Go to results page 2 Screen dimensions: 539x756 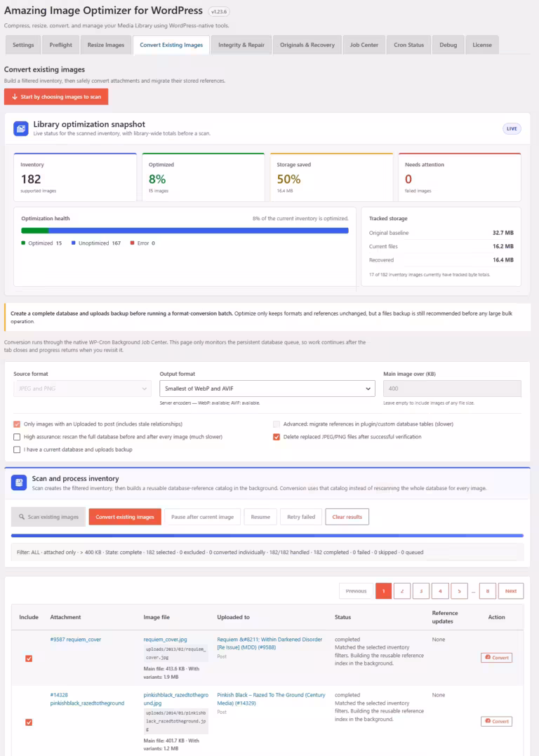402,591
